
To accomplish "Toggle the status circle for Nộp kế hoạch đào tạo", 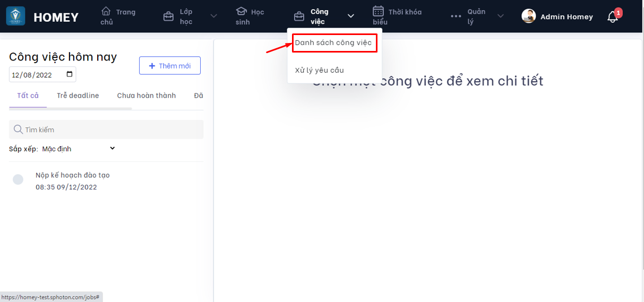I will point(18,180).
